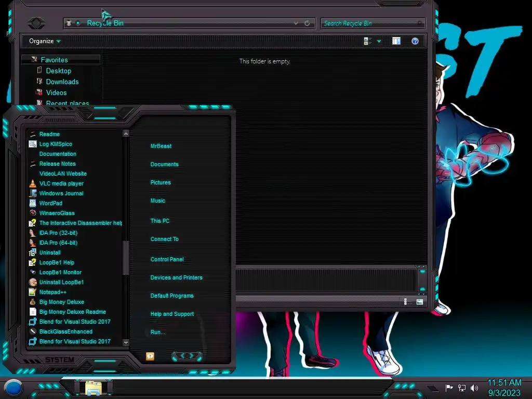Expand the Organize dropdown menu
The image size is (532, 399).
pyautogui.click(x=45, y=41)
